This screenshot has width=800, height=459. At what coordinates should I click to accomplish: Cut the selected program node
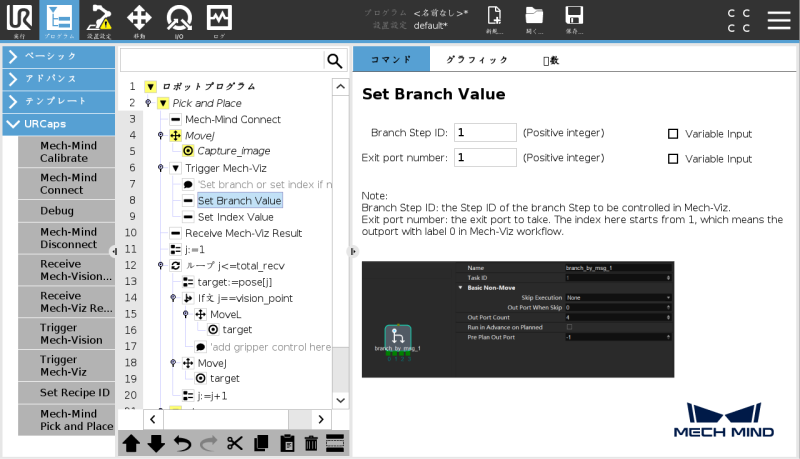[235, 443]
